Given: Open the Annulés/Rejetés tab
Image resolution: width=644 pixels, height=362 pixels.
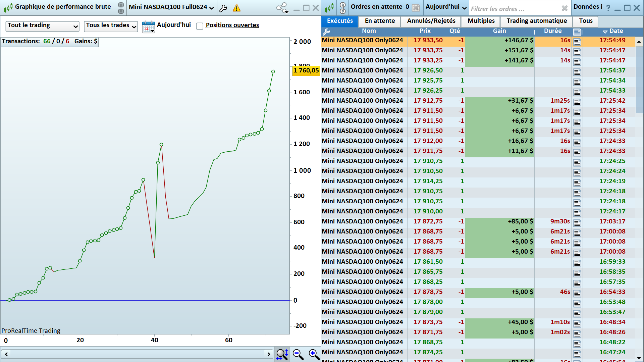Looking at the screenshot, I should pos(431,21).
